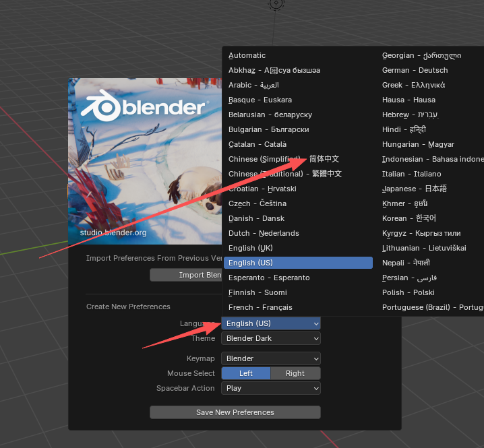Open Spacebar Action dropdown showing Play
The height and width of the screenshot is (448, 484).
271,388
